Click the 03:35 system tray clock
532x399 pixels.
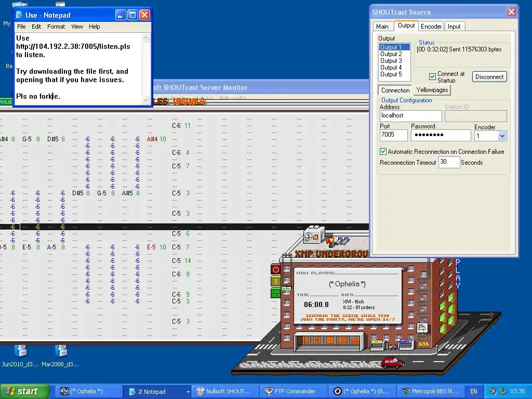[x=517, y=391]
